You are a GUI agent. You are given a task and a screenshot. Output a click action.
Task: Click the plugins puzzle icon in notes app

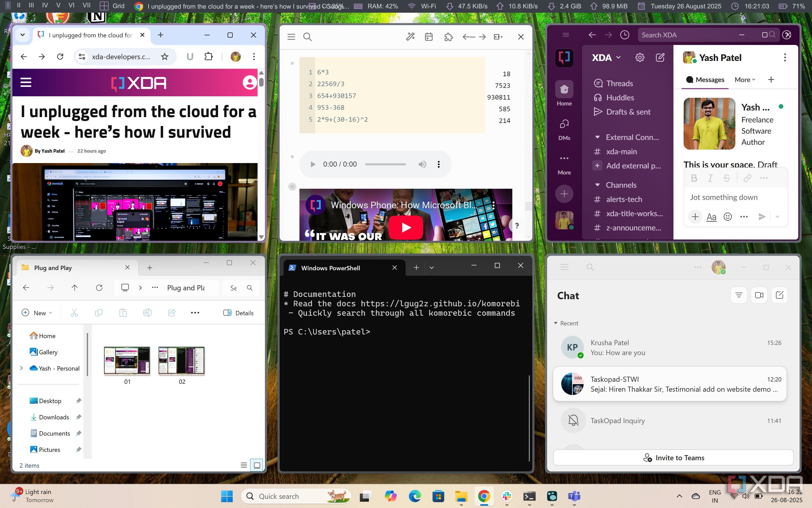(x=449, y=37)
